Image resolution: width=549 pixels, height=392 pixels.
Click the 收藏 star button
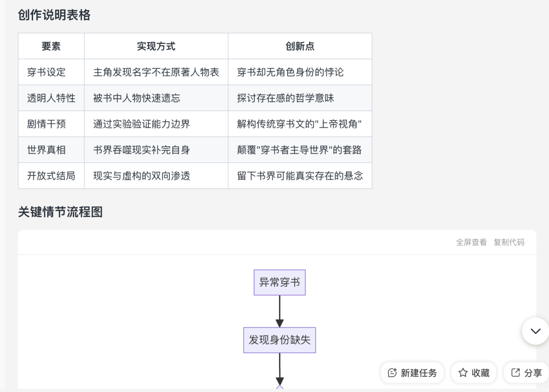pos(474,373)
